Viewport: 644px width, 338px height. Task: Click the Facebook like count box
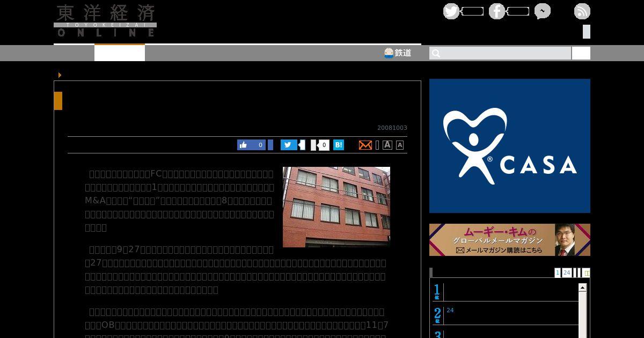coord(518,11)
